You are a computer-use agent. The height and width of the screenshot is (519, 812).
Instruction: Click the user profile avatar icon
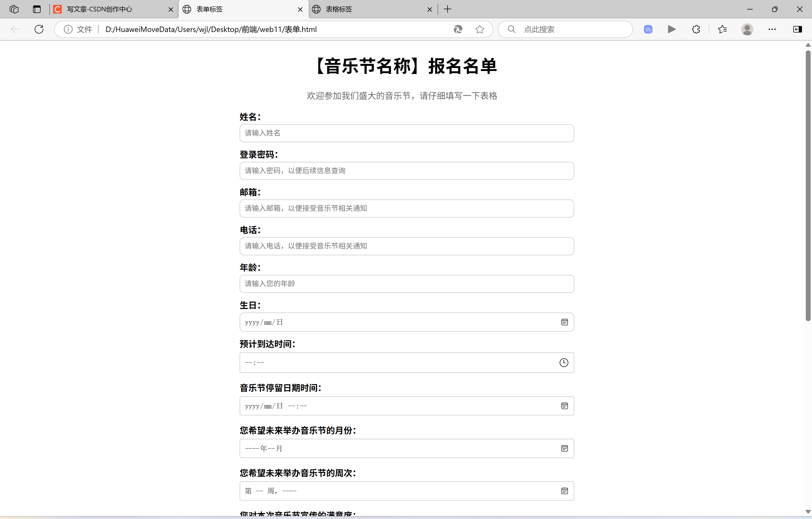point(747,29)
